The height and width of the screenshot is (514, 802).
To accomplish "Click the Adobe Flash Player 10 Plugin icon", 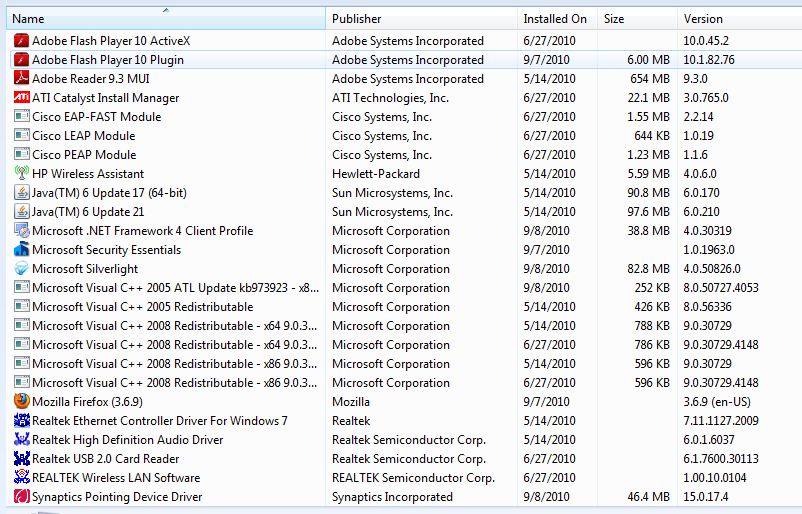I will tap(21, 59).
